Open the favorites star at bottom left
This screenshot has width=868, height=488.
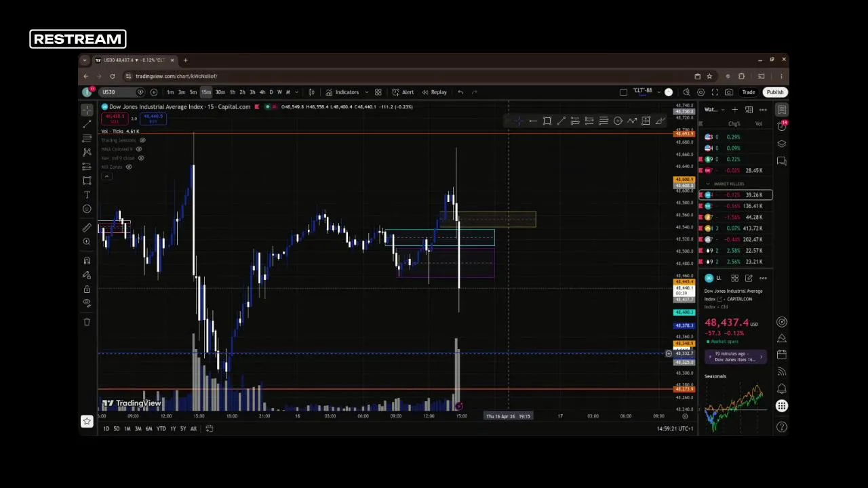pos(87,422)
